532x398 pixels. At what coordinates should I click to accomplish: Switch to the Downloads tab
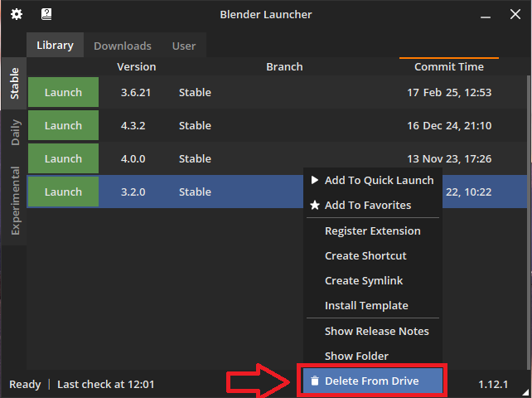(123, 46)
